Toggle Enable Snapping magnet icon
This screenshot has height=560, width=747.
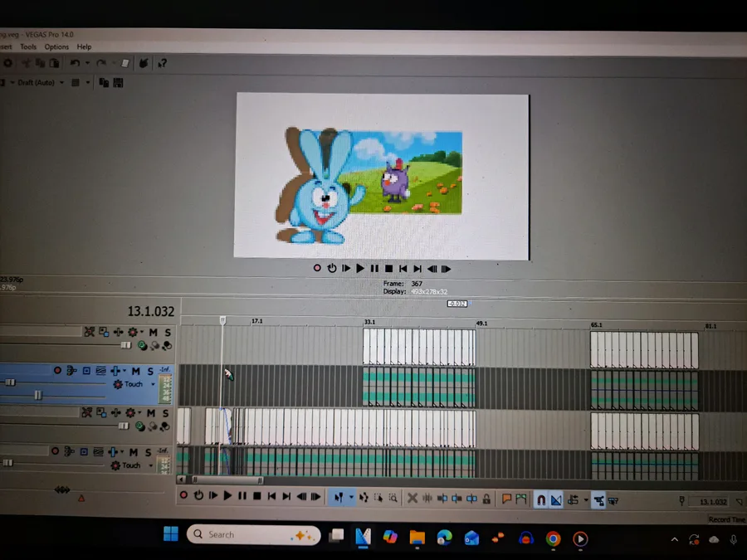pos(541,499)
